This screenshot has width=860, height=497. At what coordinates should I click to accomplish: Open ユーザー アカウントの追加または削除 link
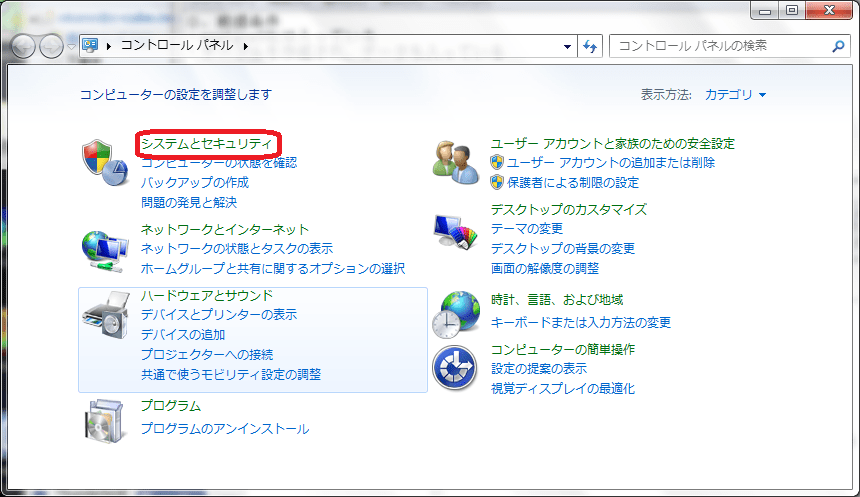(x=611, y=162)
